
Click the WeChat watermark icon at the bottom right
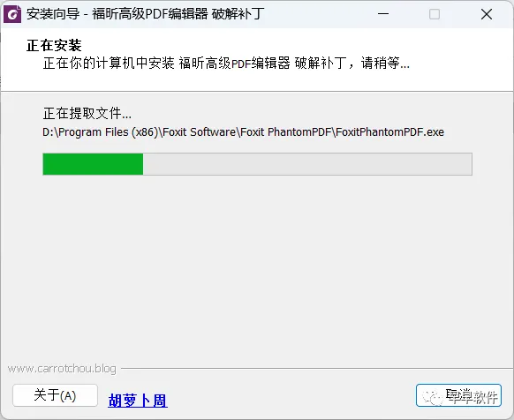(x=432, y=397)
